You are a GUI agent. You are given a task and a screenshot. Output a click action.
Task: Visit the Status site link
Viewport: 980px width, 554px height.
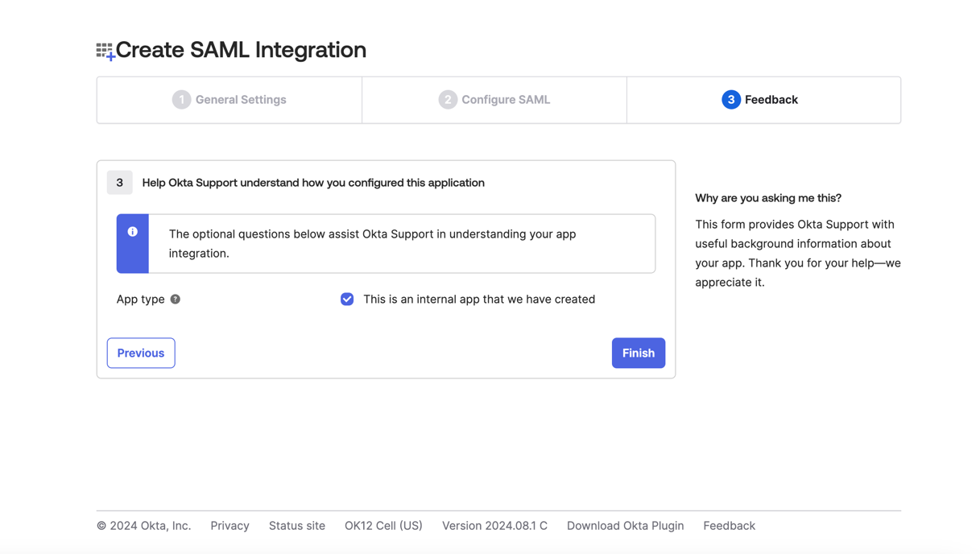click(x=296, y=525)
